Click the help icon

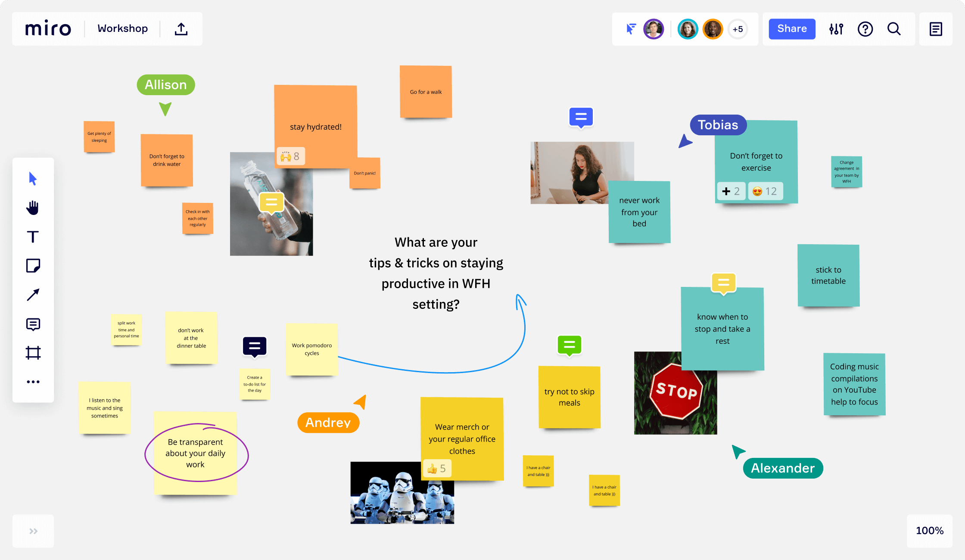click(866, 29)
